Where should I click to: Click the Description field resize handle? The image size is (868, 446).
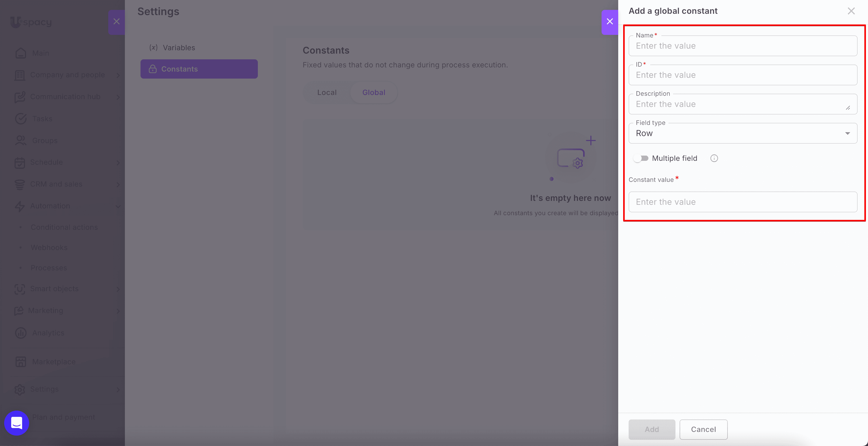point(848,108)
